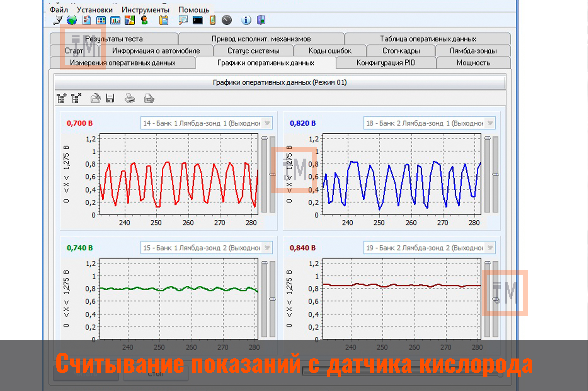588x391 pixels.
Task: Click the export page arrow icon
Action: (149, 98)
